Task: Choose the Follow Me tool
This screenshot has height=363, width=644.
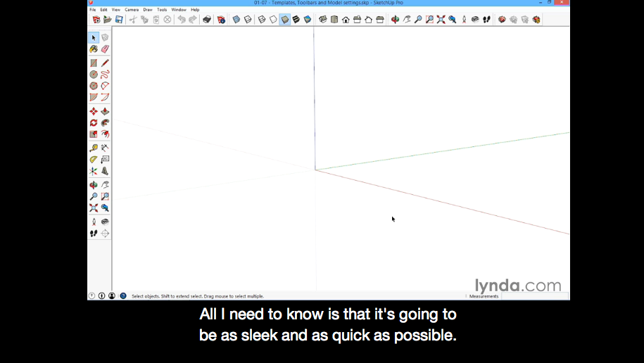Action: tap(105, 123)
